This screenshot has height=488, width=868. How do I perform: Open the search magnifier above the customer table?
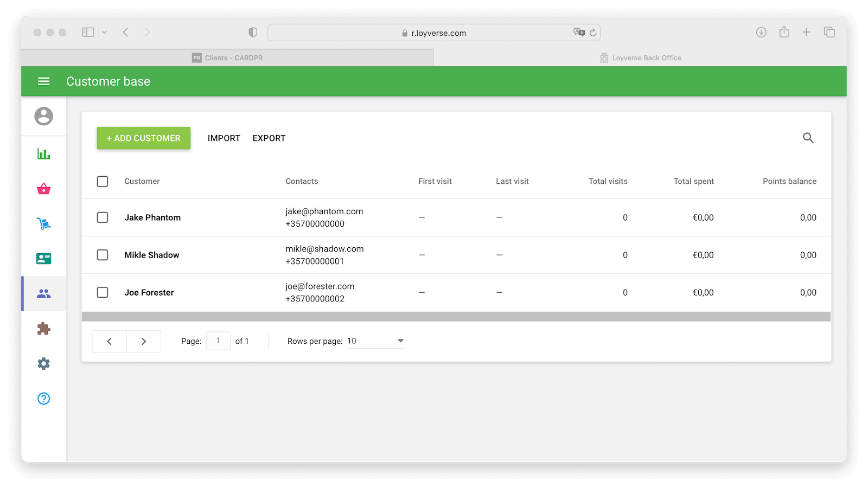click(808, 138)
